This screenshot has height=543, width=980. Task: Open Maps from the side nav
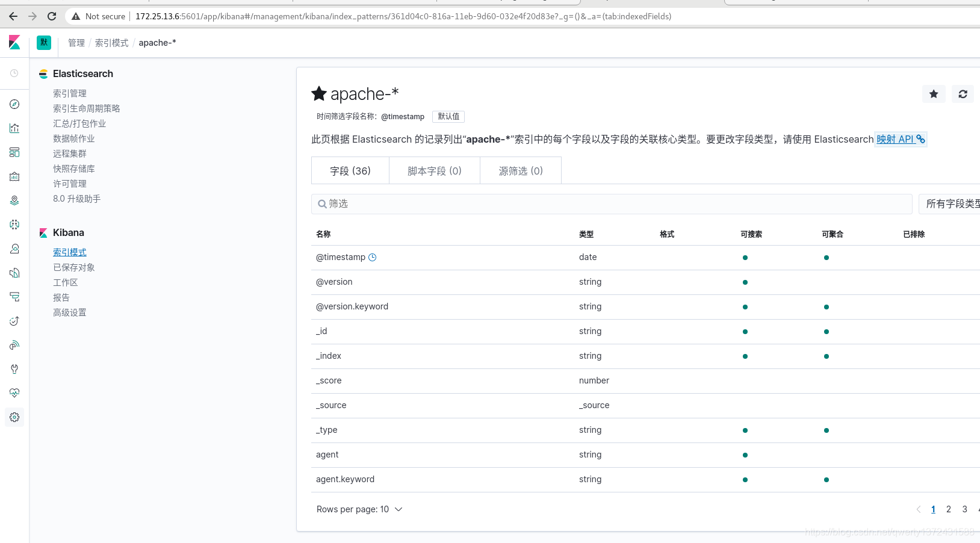coord(14,200)
